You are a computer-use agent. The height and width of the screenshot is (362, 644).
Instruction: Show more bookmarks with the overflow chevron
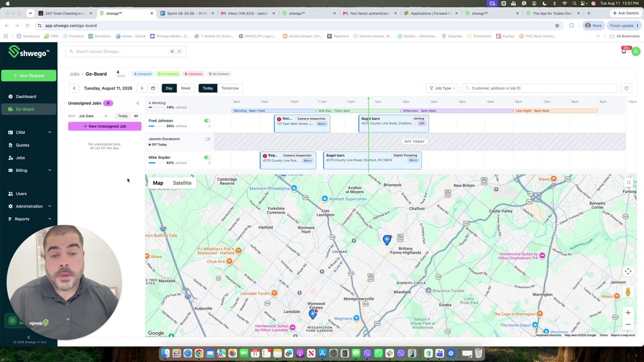pyautogui.click(x=598, y=36)
